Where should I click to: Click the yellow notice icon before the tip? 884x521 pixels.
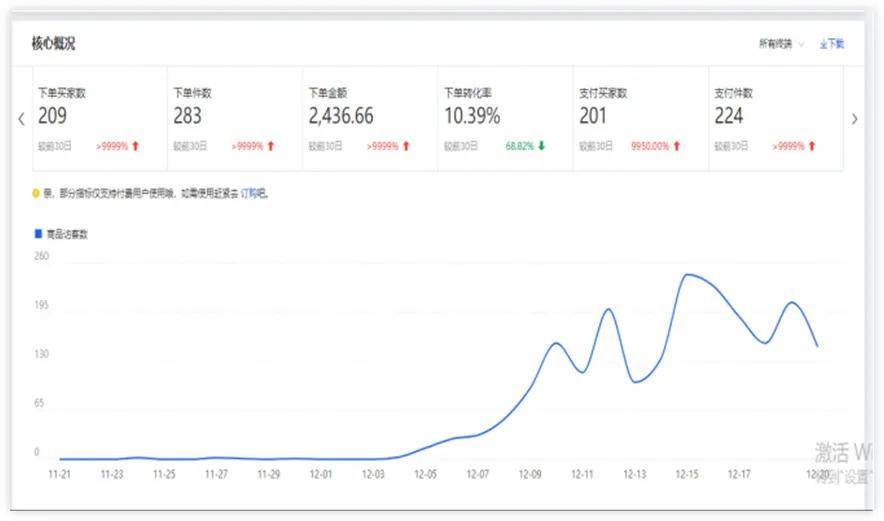pyautogui.click(x=36, y=194)
